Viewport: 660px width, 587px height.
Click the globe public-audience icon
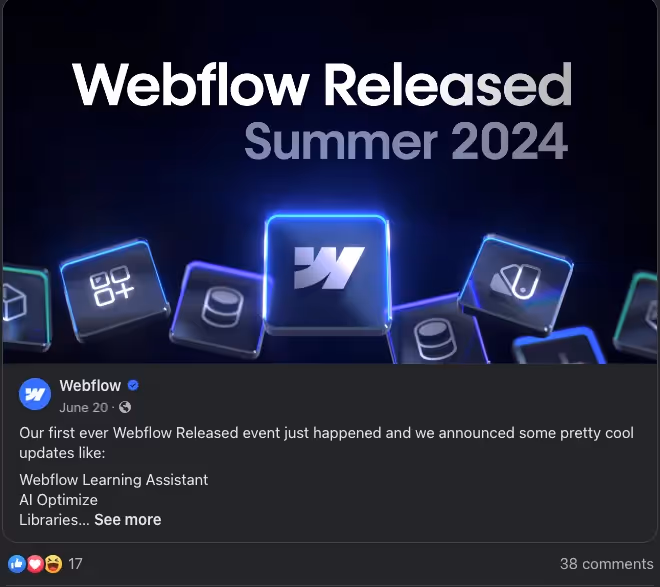pyautogui.click(x=125, y=407)
